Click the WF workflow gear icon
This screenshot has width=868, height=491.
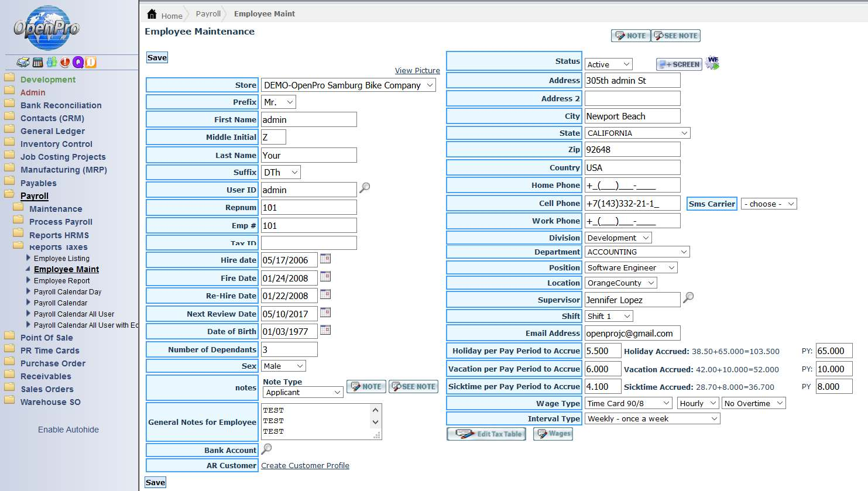coord(712,63)
